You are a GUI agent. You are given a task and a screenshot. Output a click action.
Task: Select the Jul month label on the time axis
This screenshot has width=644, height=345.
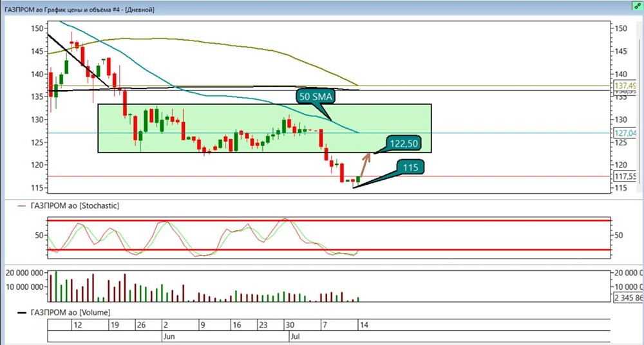[294, 335]
